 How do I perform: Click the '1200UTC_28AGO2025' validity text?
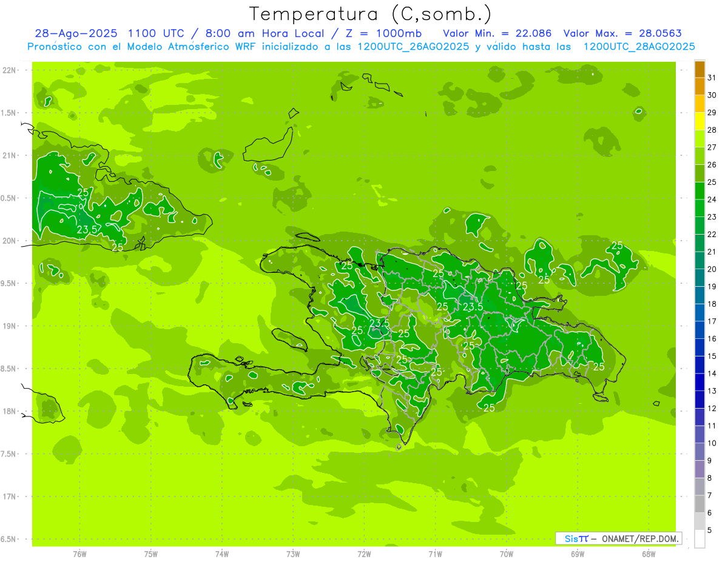(639, 47)
